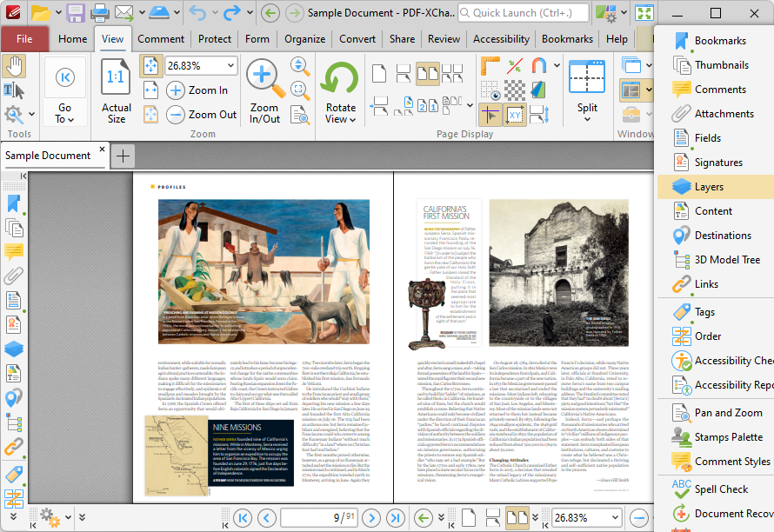Select two pages continuous layout icon
The width and height of the screenshot is (774, 532).
[x=452, y=74]
